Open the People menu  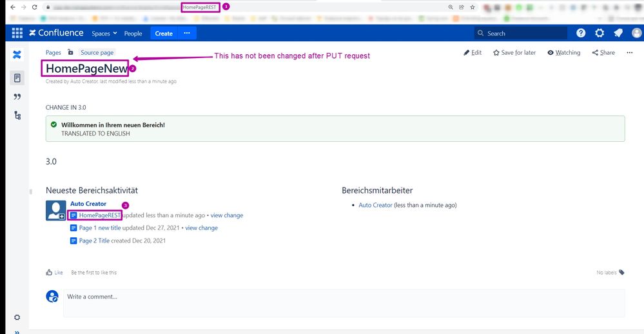(133, 34)
